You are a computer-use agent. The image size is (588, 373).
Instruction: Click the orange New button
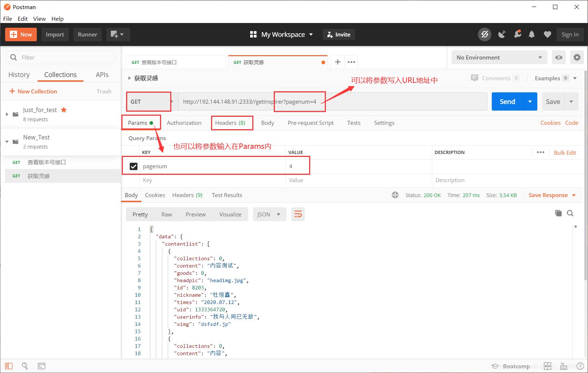[x=21, y=34]
